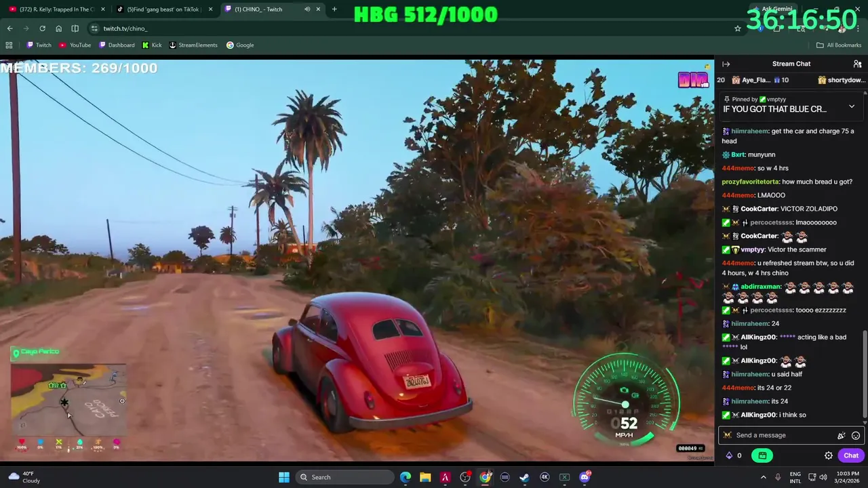The height and width of the screenshot is (488, 868).
Task: Expand the pinned message by vmptyy
Action: (852, 106)
